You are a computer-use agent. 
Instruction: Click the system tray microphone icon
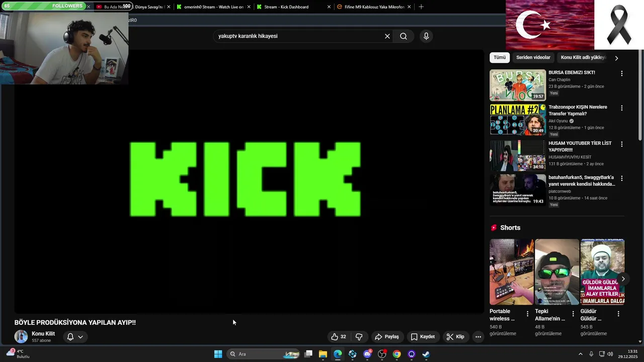coord(591,354)
